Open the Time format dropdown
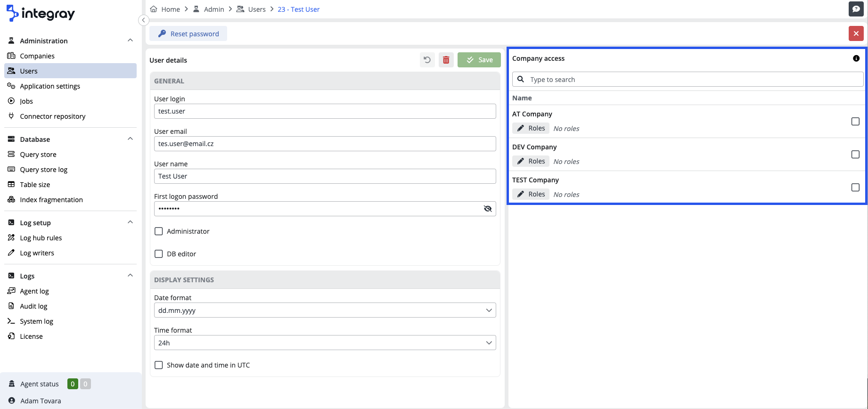868x409 pixels. (x=325, y=343)
